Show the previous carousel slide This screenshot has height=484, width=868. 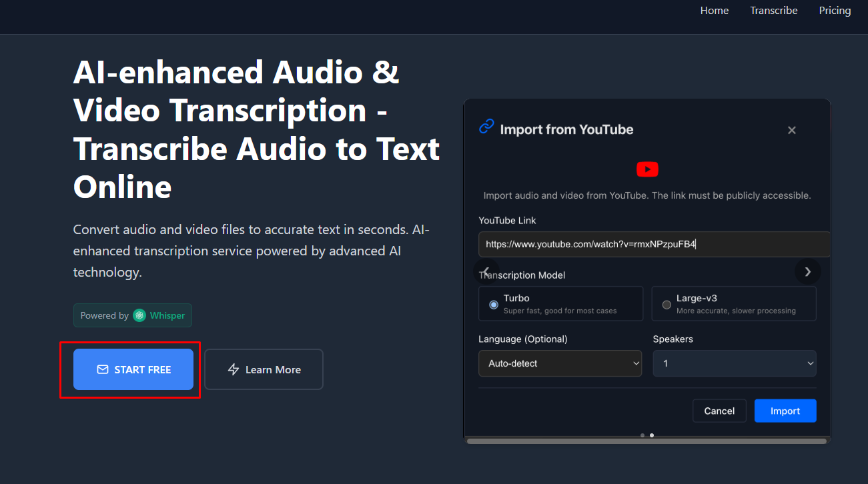pos(486,271)
